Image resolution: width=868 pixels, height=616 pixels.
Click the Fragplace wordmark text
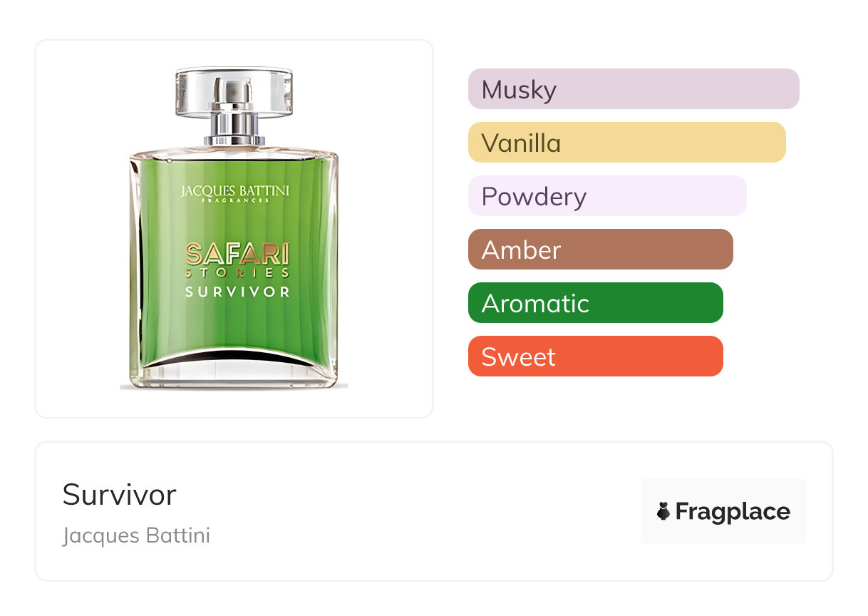(733, 512)
